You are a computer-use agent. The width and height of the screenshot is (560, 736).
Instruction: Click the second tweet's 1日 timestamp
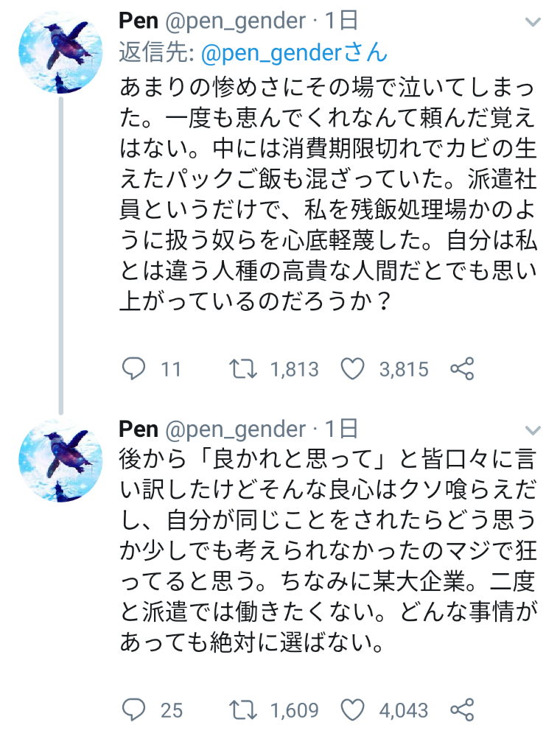(341, 429)
